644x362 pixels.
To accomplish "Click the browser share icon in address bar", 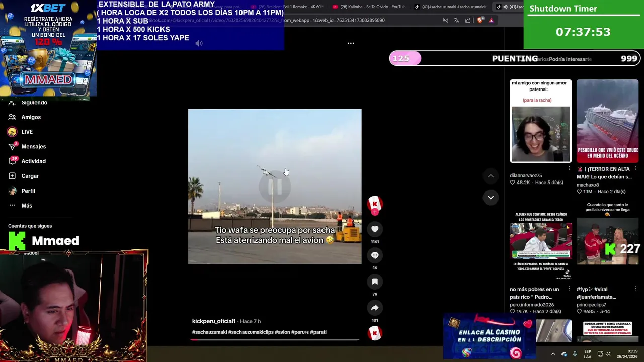I will point(468,20).
